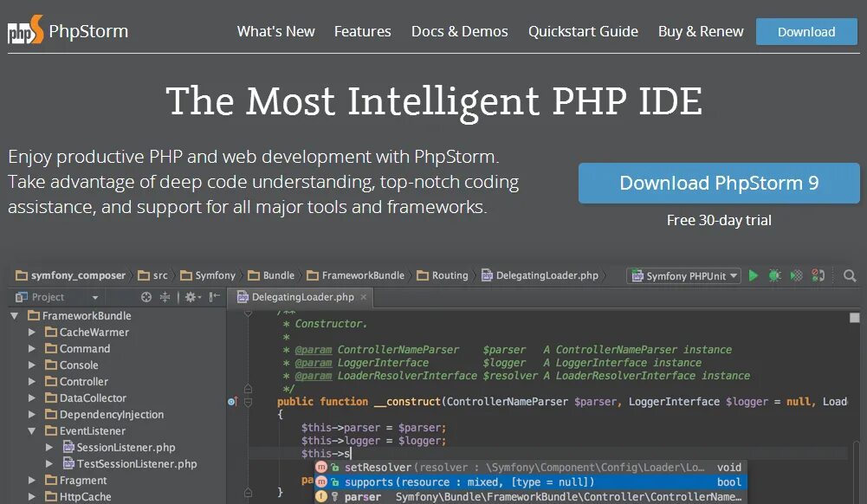Click the green Run icon
Image resolution: width=867 pixels, height=504 pixels.
753,275
